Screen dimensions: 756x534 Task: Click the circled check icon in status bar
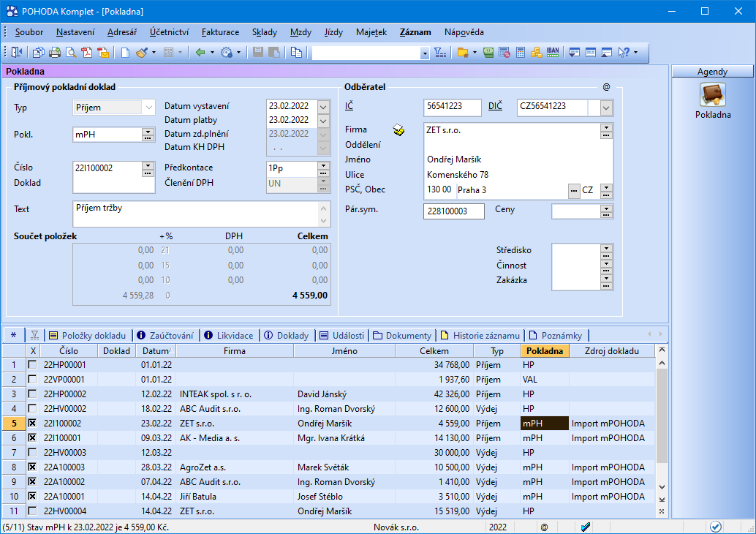point(716,527)
